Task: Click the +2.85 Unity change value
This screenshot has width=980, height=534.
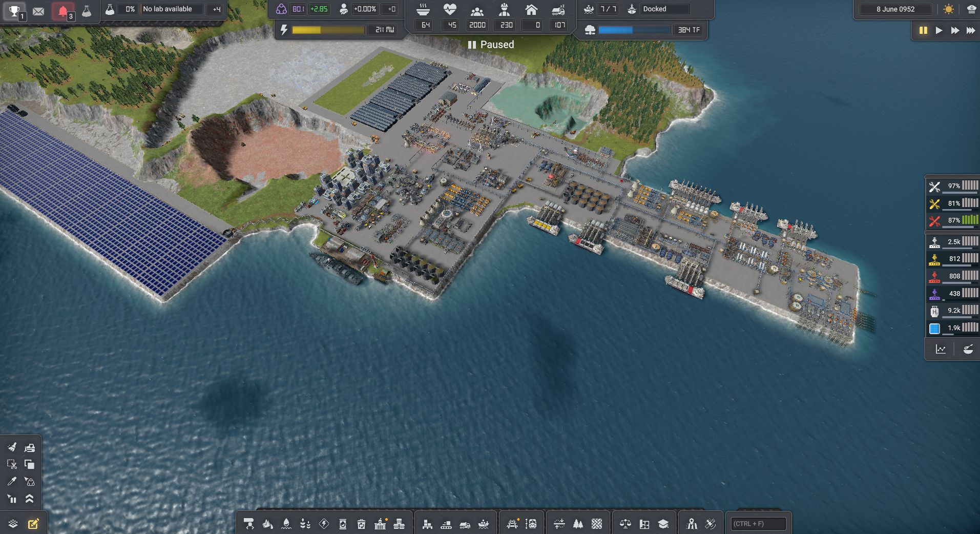Action: pos(319,9)
